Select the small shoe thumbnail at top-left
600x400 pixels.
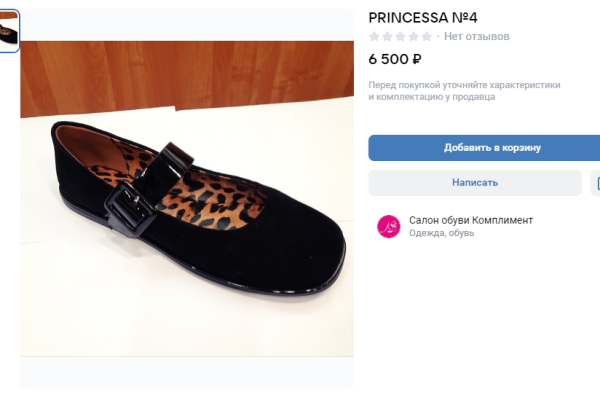pyautogui.click(x=9, y=31)
